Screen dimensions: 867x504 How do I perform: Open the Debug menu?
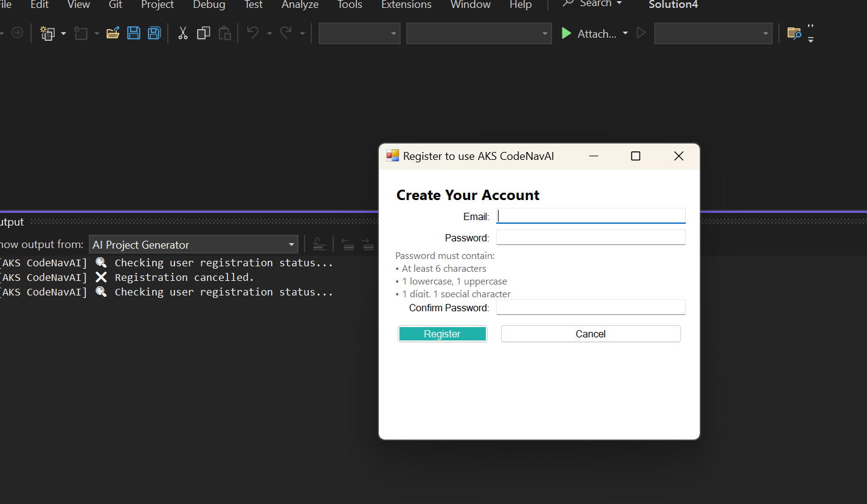point(209,5)
